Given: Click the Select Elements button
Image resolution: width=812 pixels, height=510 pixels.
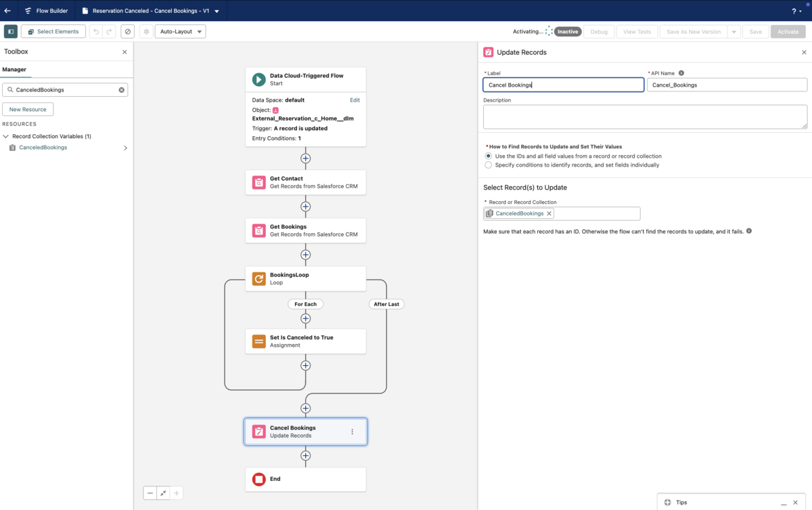Looking at the screenshot, I should [53, 32].
